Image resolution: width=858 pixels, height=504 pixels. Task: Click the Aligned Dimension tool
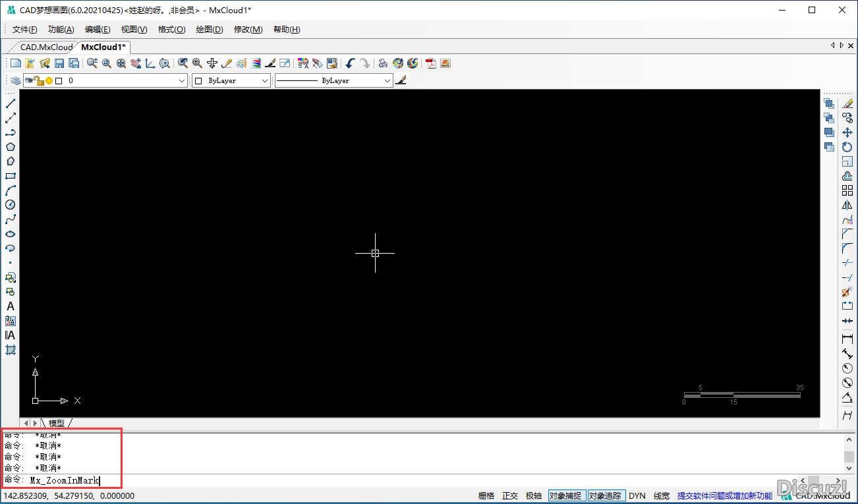(847, 354)
